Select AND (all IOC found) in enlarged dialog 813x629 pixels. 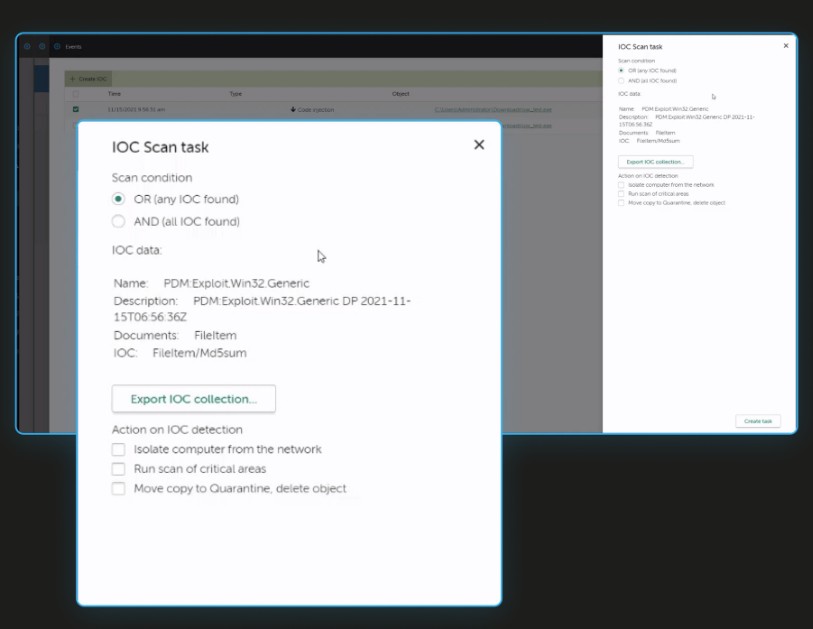click(119, 221)
